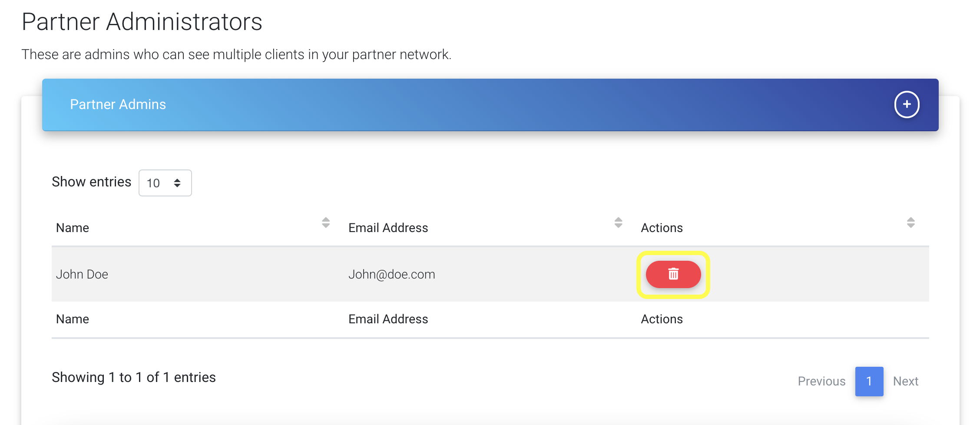
Task: Click the Showing 1 to 1 entries text
Action: 134,377
